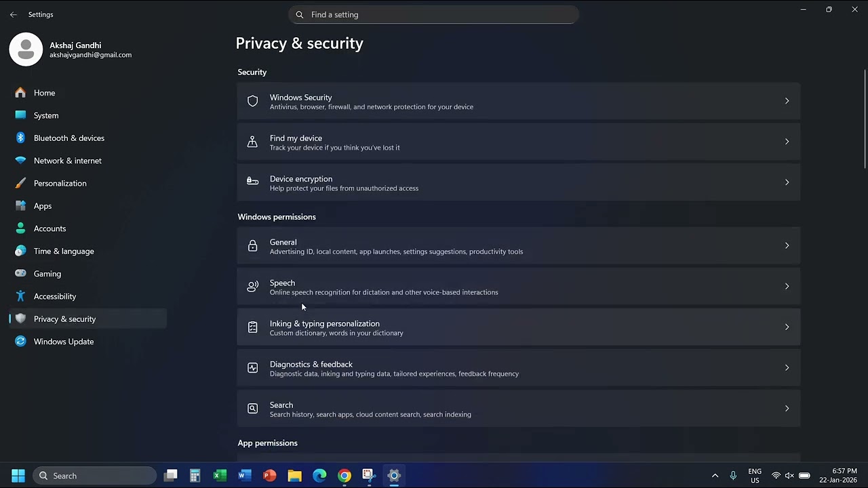Viewport: 868px width, 488px height.
Task: Open Calculator from the taskbar
Action: coord(195,476)
